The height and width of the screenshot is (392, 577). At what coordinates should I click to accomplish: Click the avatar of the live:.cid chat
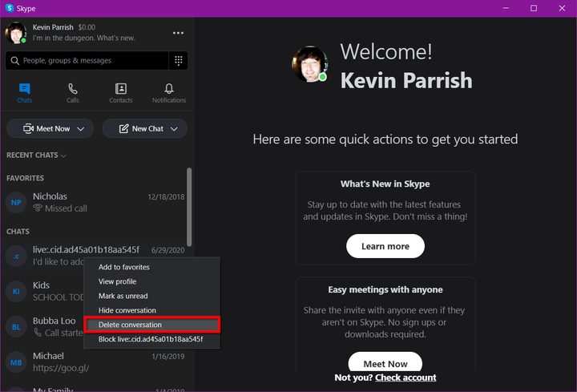tap(16, 256)
